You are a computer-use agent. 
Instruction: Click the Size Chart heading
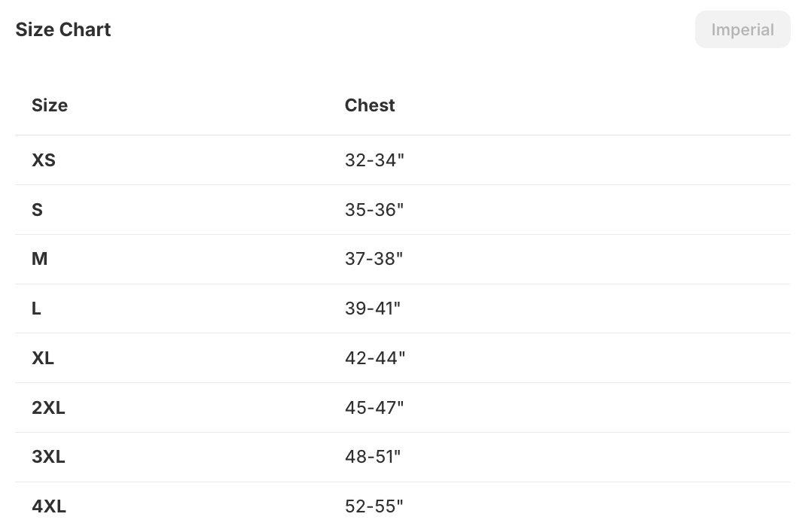63,29
